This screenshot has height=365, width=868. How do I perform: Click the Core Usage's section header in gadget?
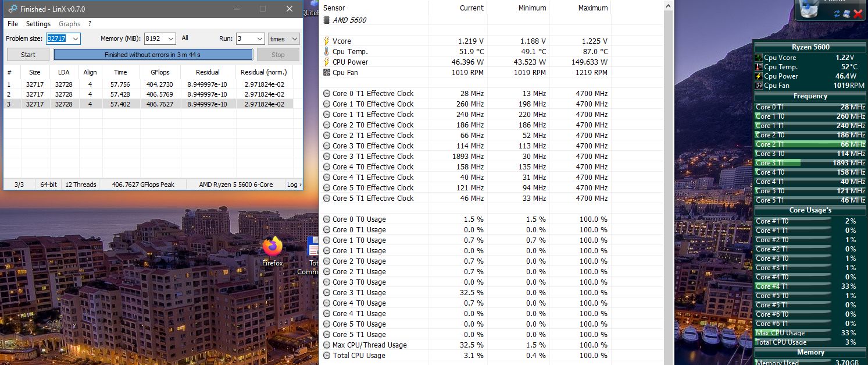coord(810,210)
